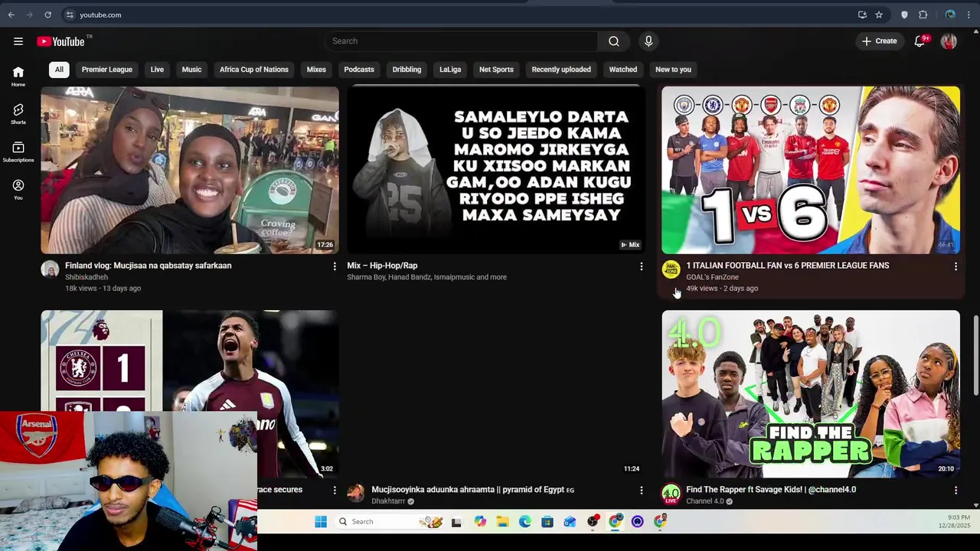Open the Extensions puzzle icon
This screenshot has height=551, width=980.
coord(923,15)
